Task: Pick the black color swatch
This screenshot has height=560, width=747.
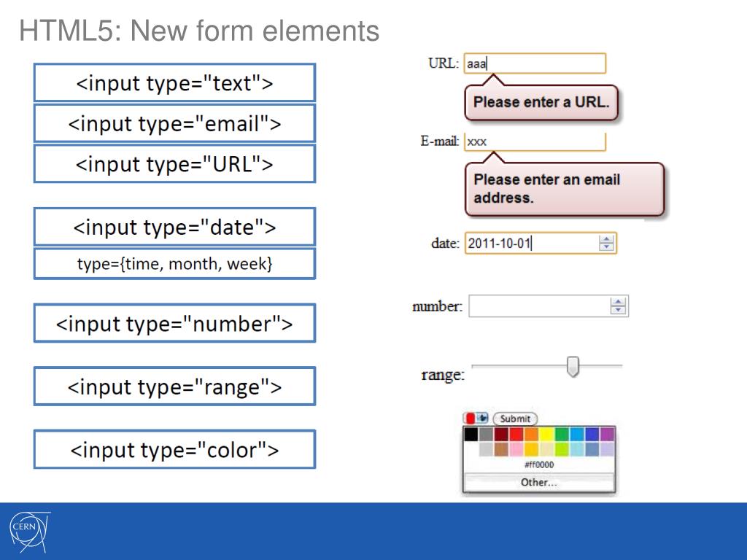Action: coord(471,435)
